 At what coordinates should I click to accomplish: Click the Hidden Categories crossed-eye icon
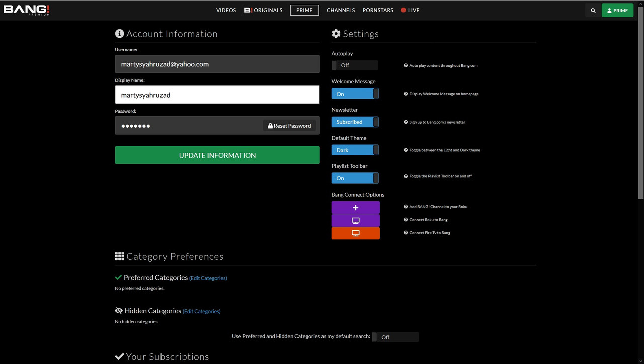tap(119, 311)
